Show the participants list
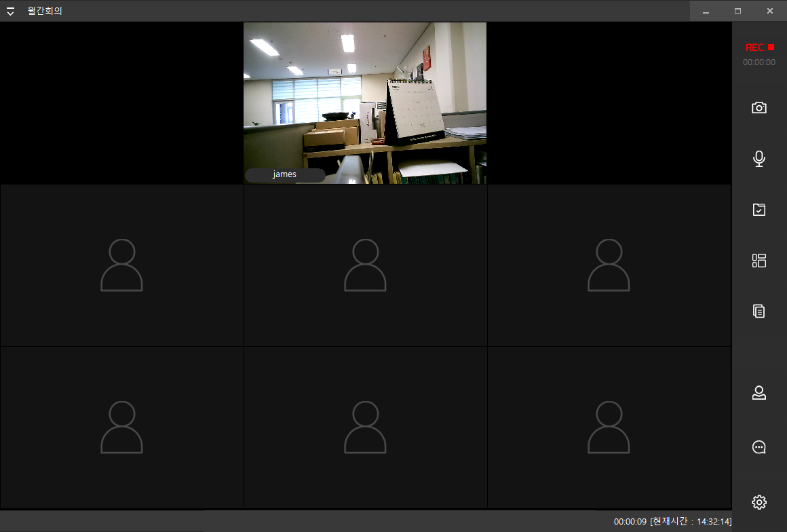 [759, 392]
